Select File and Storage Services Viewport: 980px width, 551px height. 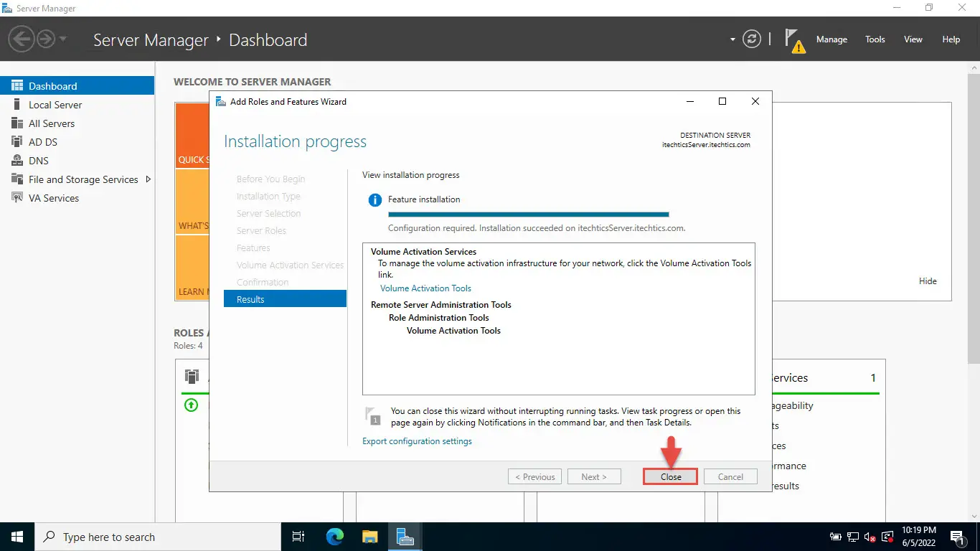pyautogui.click(x=77, y=179)
